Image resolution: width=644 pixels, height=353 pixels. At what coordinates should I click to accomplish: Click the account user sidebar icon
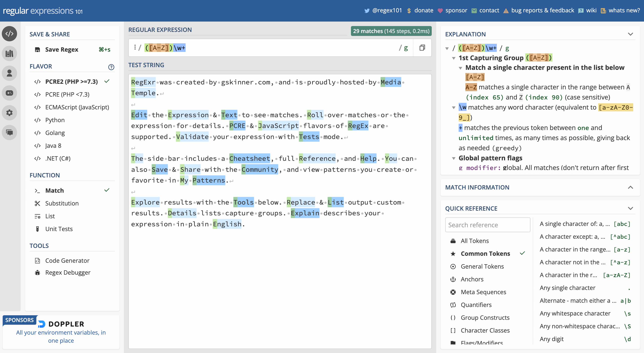coord(9,73)
